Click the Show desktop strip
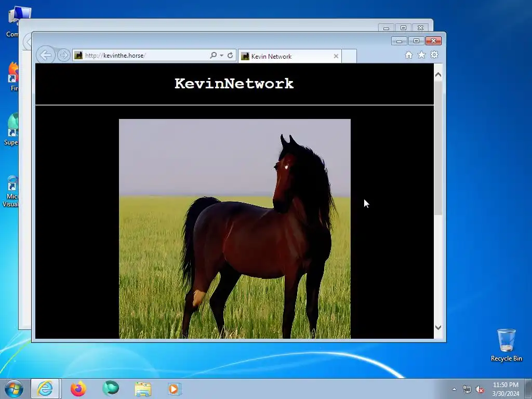The height and width of the screenshot is (399, 532). [528, 389]
